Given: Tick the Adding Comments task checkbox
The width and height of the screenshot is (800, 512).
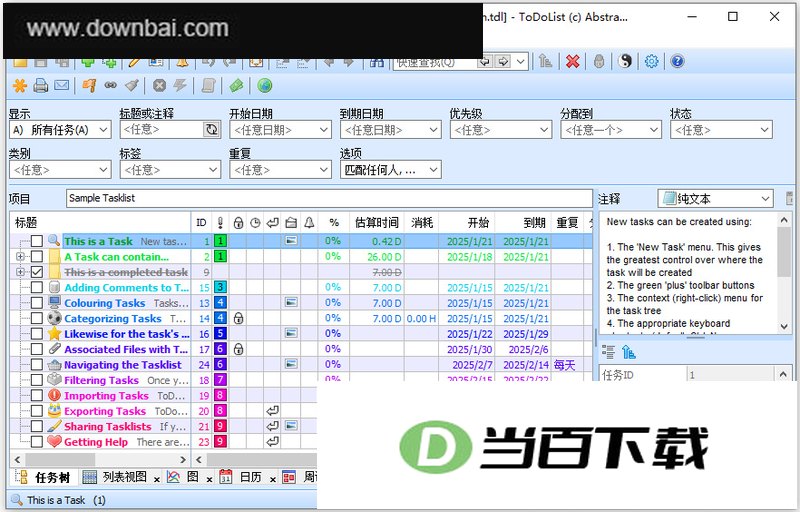Looking at the screenshot, I should (37, 288).
